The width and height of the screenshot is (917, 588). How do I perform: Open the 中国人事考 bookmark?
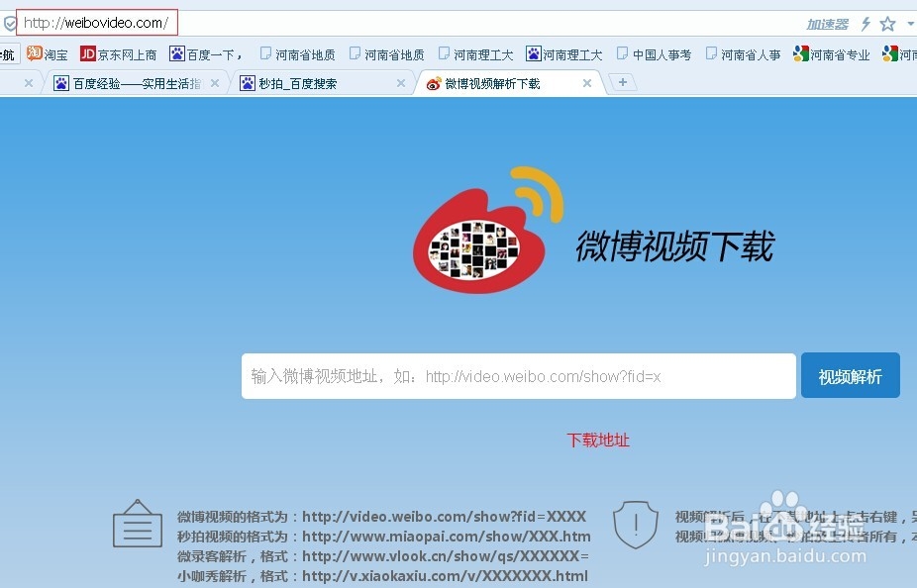654,54
